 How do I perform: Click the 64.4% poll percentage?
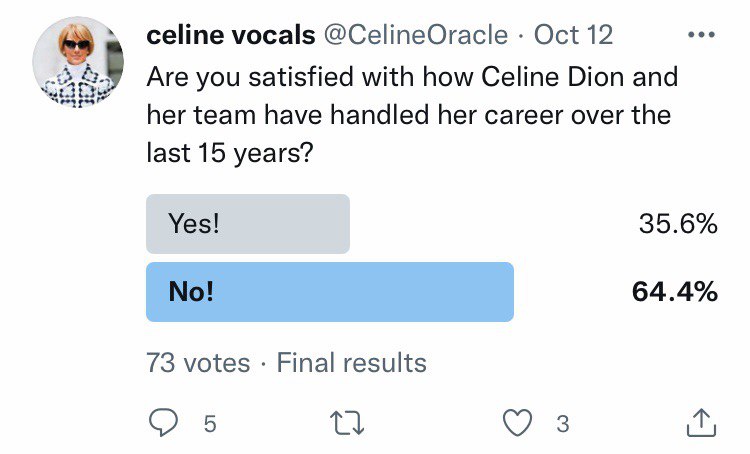click(674, 292)
